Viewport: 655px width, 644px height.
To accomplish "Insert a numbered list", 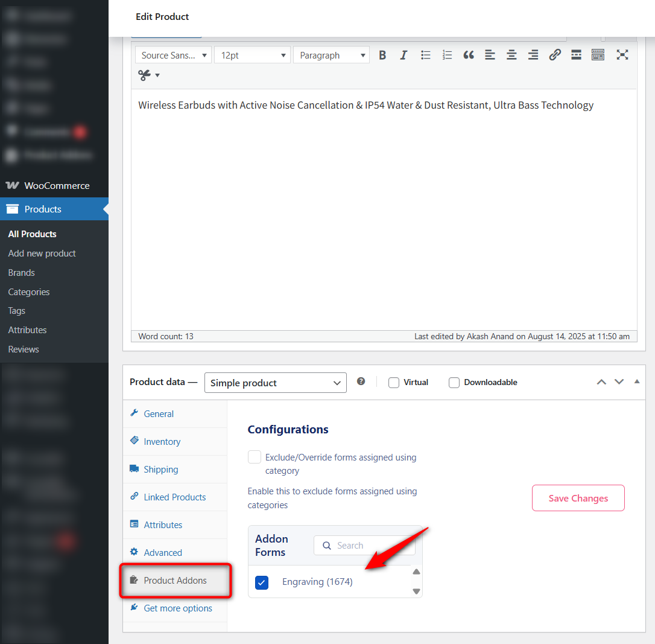I will click(x=447, y=54).
